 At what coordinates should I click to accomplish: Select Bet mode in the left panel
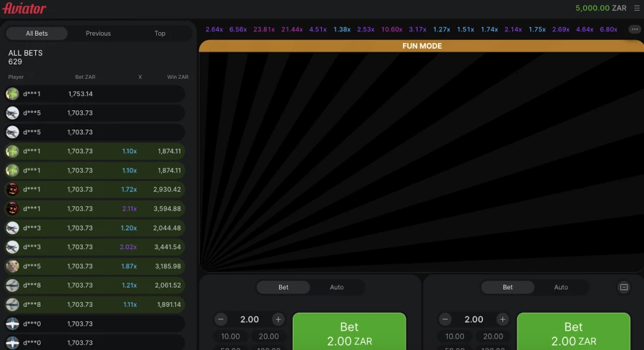283,287
